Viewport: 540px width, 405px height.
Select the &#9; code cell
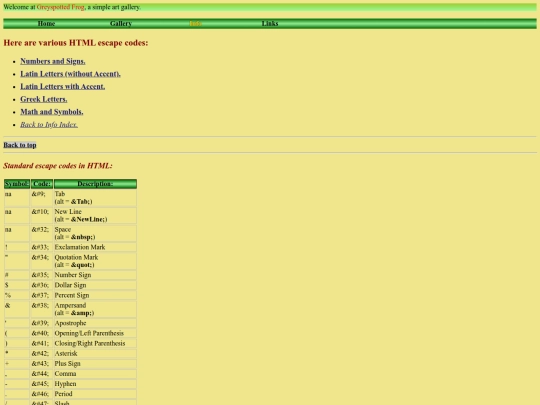click(42, 198)
